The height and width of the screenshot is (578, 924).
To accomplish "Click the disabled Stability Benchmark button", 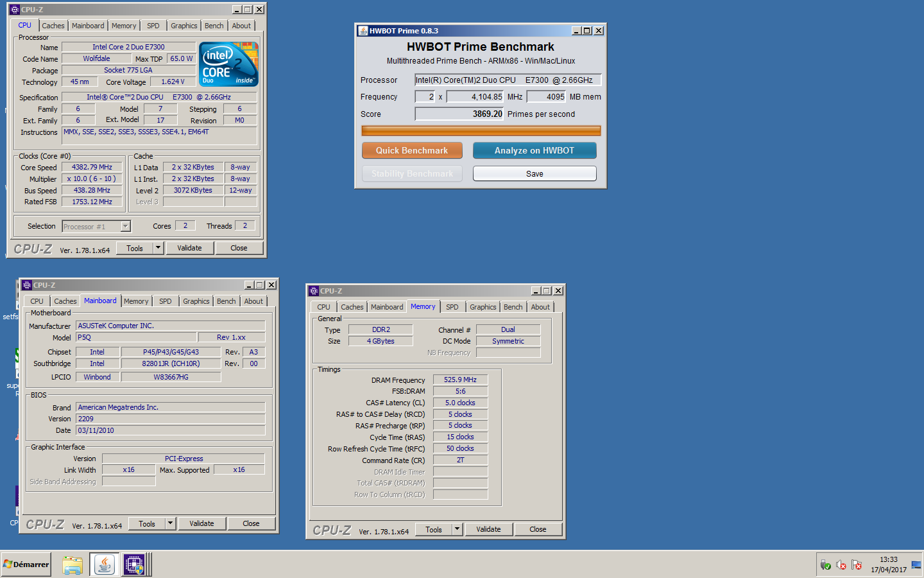I will click(x=412, y=173).
